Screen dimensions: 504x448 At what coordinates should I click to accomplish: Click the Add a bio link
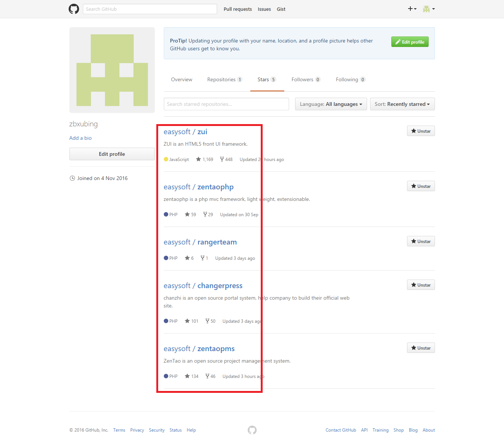tap(80, 138)
